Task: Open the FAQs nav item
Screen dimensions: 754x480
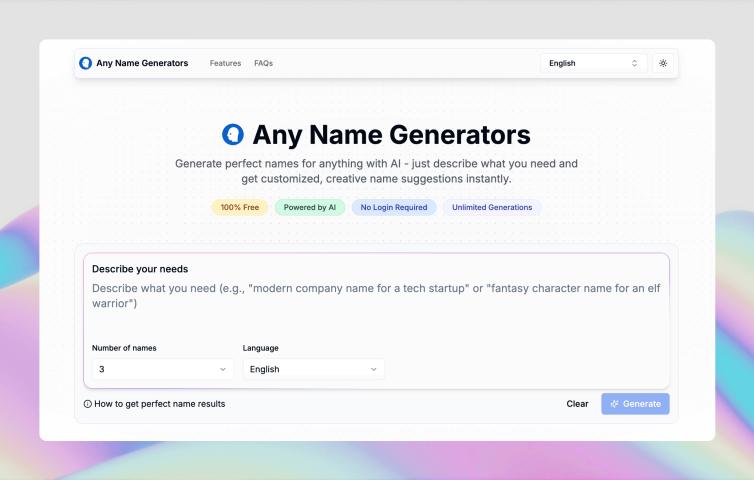Action: [263, 63]
